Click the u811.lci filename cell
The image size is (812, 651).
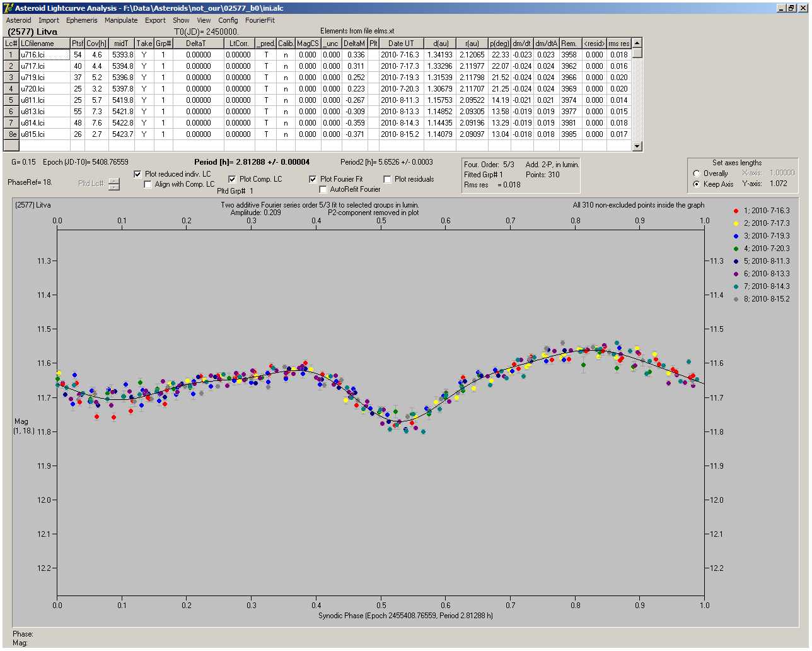point(44,100)
